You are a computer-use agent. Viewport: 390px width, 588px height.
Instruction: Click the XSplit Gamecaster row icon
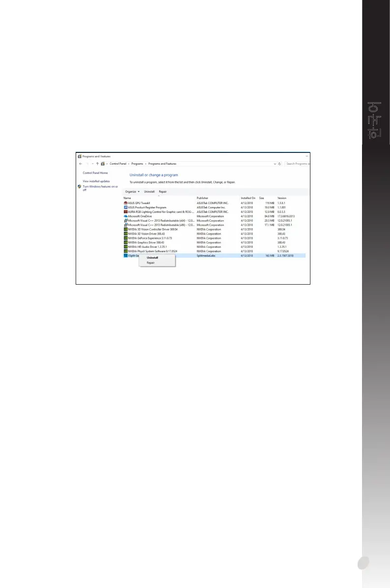(x=126, y=256)
